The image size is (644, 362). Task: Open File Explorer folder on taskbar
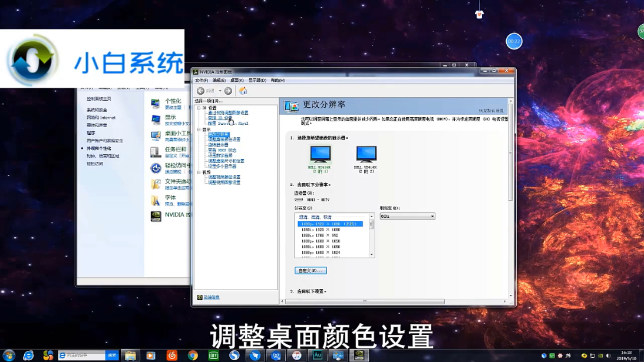[131, 356]
